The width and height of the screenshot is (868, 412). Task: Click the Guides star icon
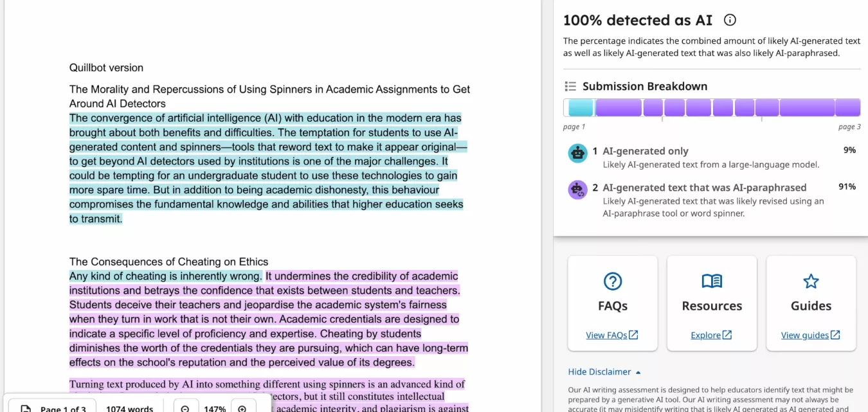pyautogui.click(x=811, y=281)
